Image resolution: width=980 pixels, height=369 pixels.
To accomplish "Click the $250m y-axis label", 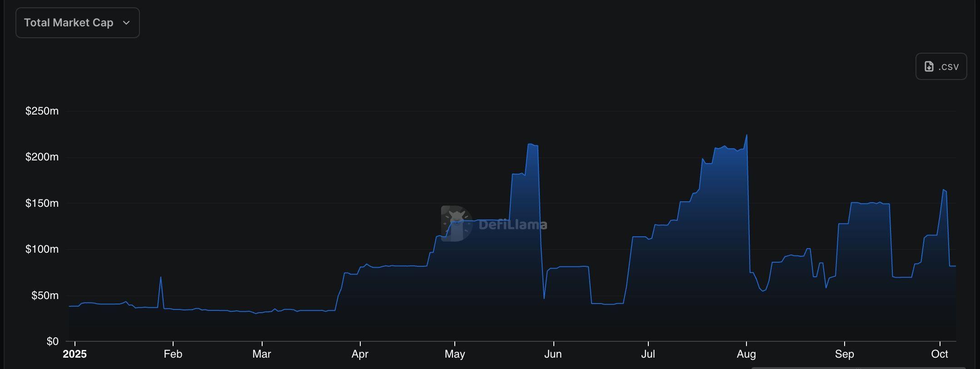I will (42, 111).
